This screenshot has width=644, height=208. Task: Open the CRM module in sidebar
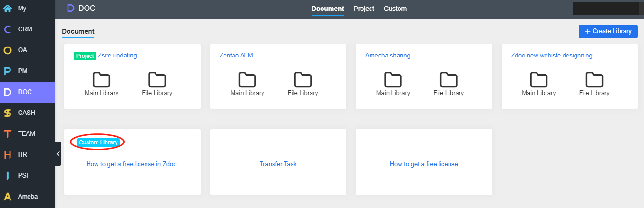pos(27,29)
